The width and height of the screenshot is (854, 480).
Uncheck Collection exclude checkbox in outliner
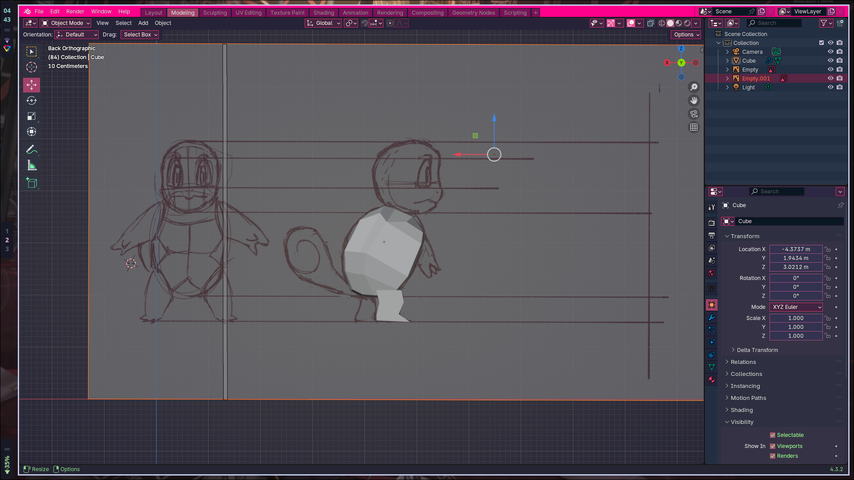821,42
